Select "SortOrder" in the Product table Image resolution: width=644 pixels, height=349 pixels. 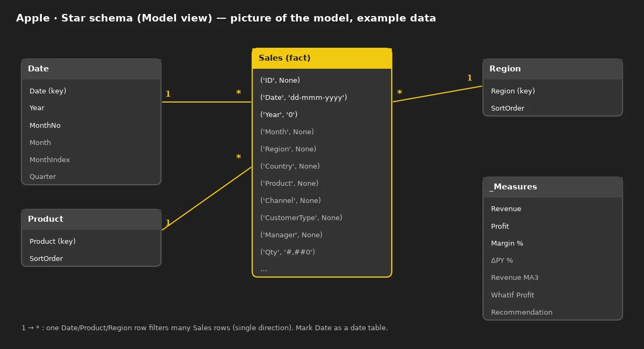click(x=46, y=259)
